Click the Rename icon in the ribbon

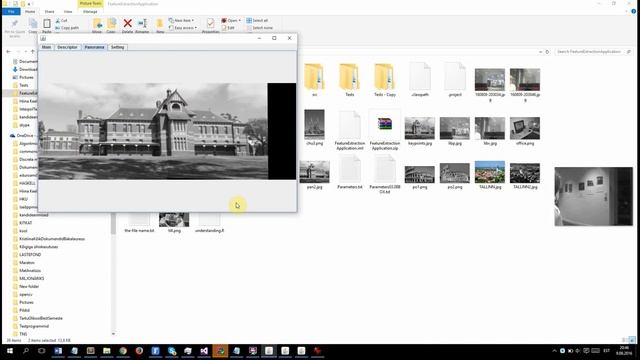(x=142, y=24)
